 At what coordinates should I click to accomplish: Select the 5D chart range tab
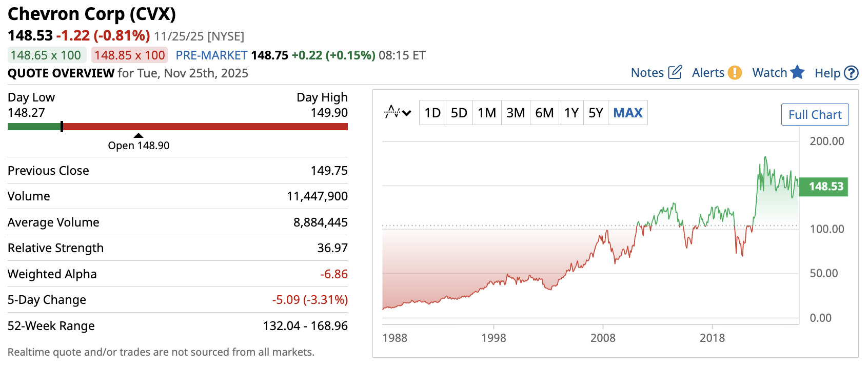point(459,113)
